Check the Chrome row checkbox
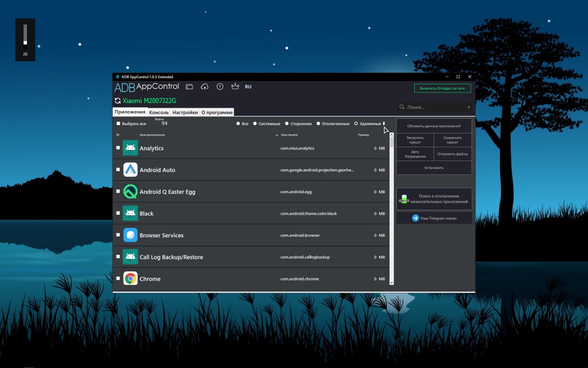Viewport: 588px width, 368px height. click(x=118, y=279)
